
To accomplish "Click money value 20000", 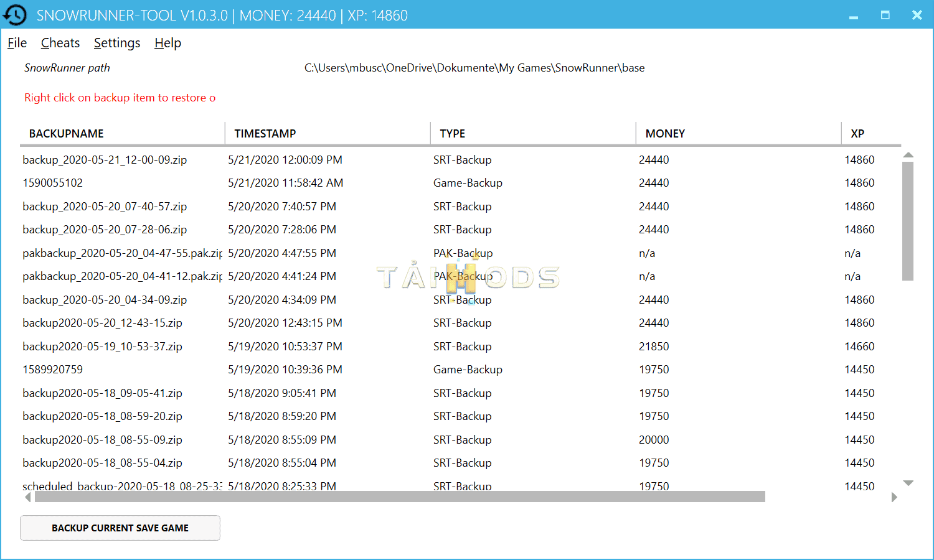I will (654, 440).
